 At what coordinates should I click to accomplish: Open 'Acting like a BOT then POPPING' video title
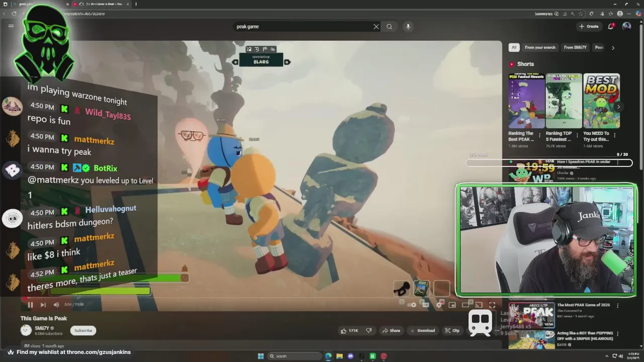click(585, 336)
